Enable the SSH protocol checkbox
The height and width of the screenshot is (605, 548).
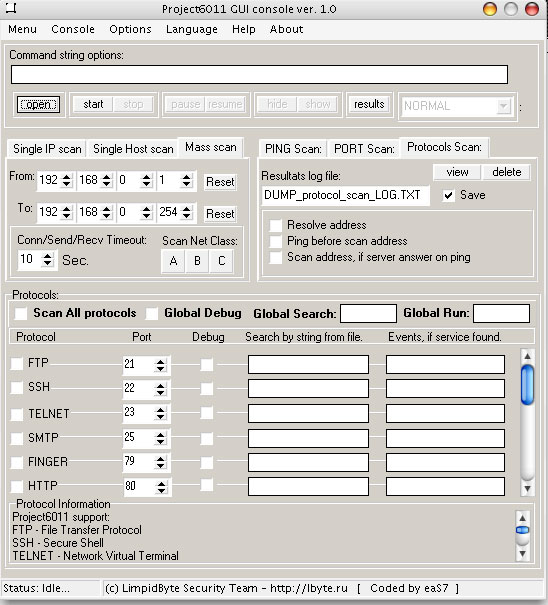point(17,387)
